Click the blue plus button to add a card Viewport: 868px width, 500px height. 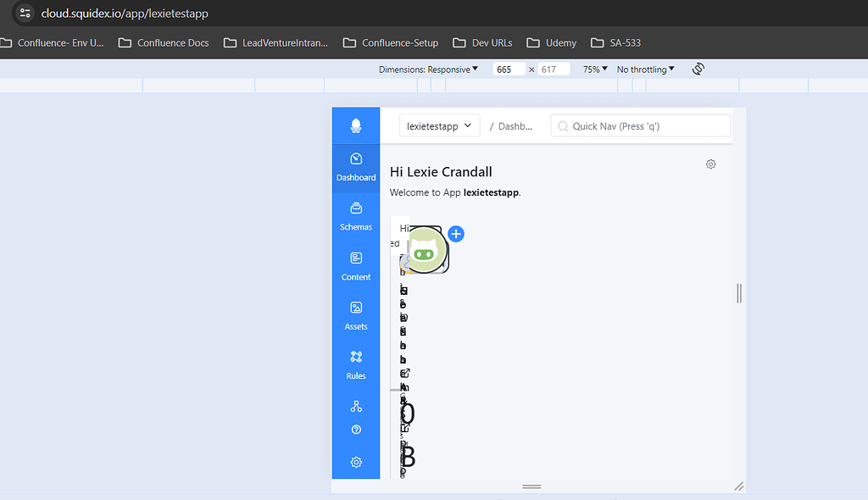(456, 233)
